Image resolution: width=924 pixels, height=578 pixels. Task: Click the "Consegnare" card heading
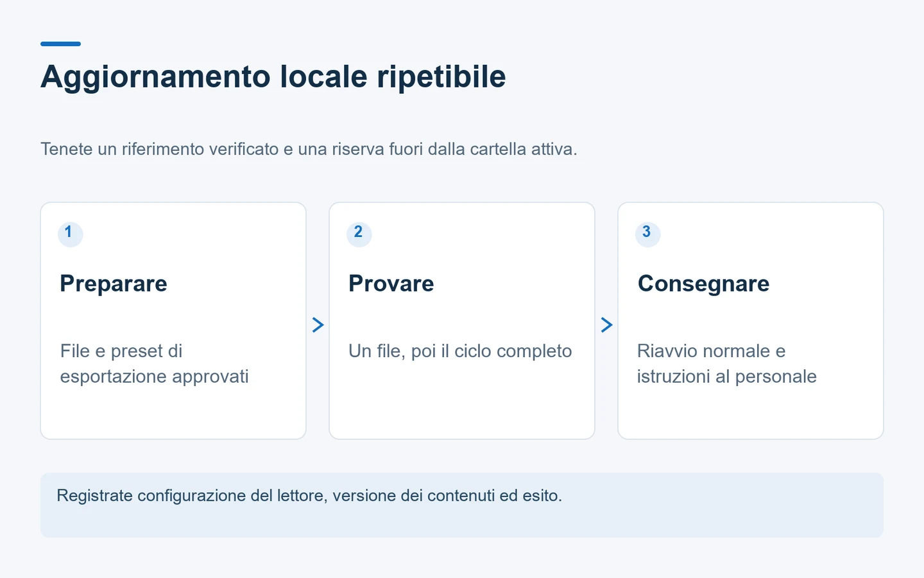[x=703, y=284]
